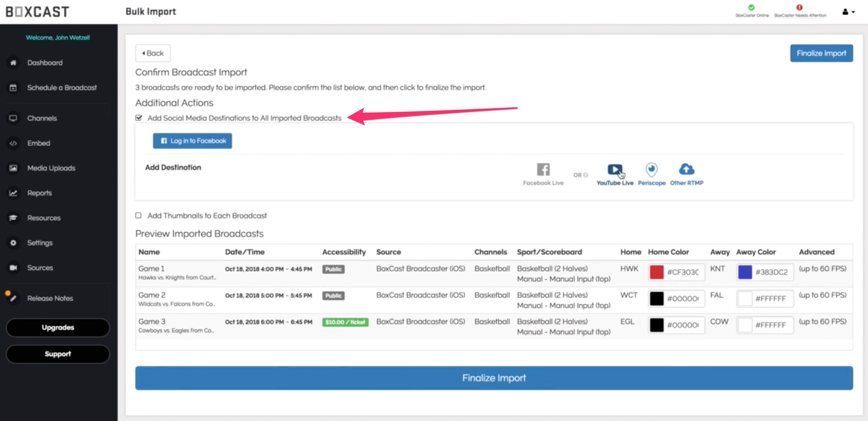Open Sources from the sidebar camera icon
The image size is (868, 421).
(x=13, y=268)
